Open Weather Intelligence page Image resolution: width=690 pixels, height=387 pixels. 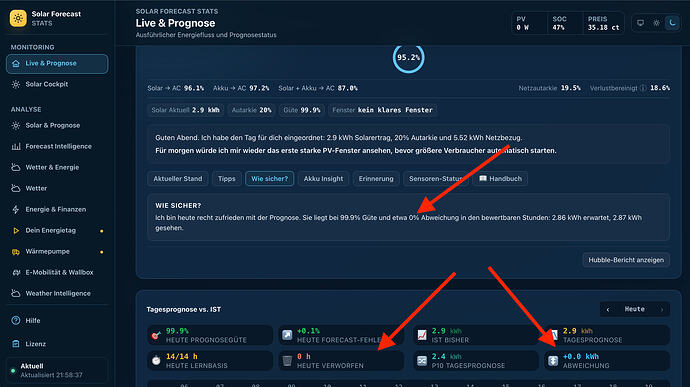coord(57,293)
